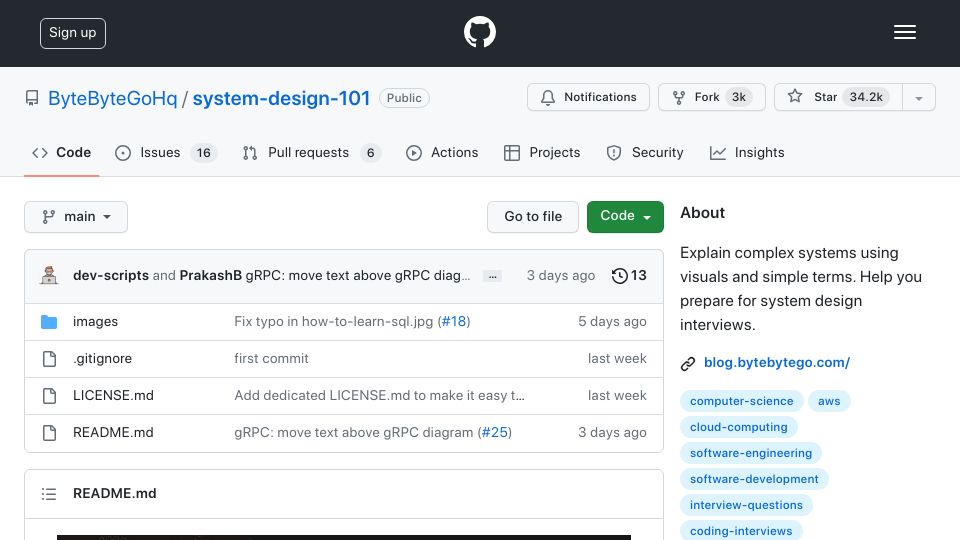The image size is (960, 540).
Task: Open the system-design-101 repository link
Action: (281, 98)
